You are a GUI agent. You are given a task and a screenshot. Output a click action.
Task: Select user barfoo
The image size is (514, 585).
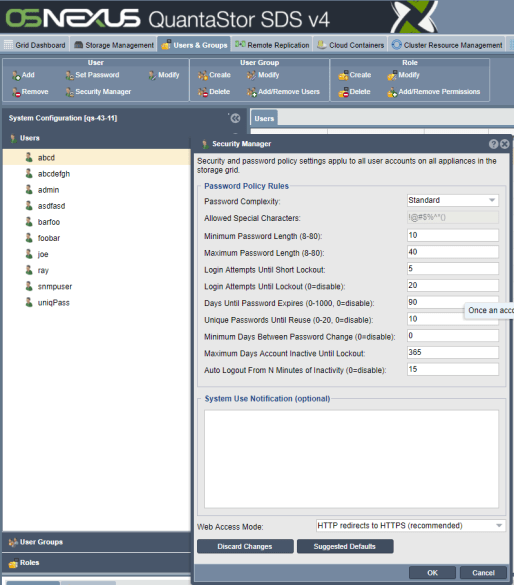click(97, 222)
